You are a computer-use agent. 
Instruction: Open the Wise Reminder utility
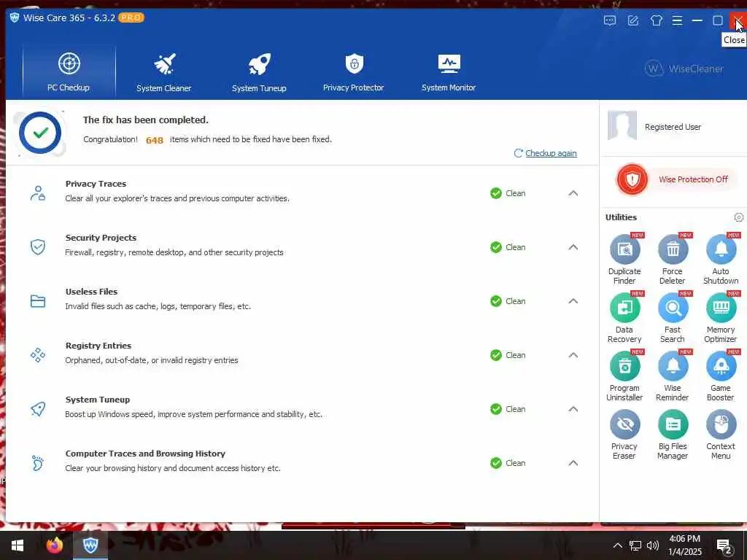coord(673,377)
